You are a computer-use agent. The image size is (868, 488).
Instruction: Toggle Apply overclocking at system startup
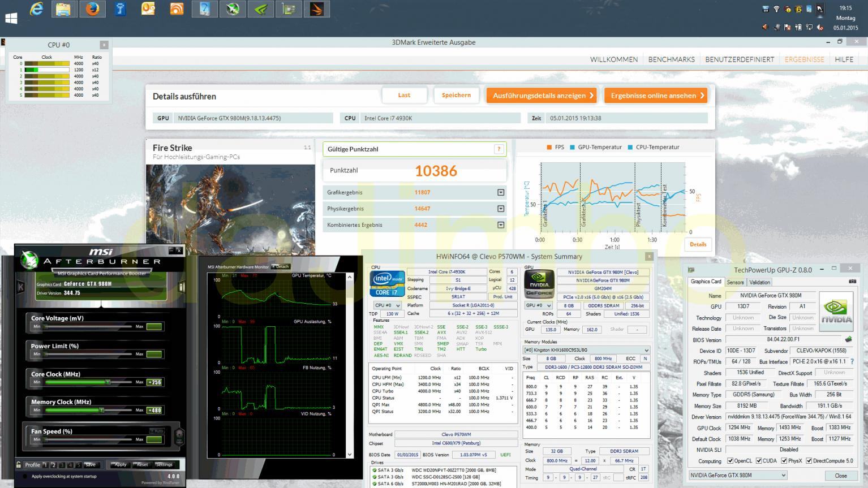coord(24,476)
